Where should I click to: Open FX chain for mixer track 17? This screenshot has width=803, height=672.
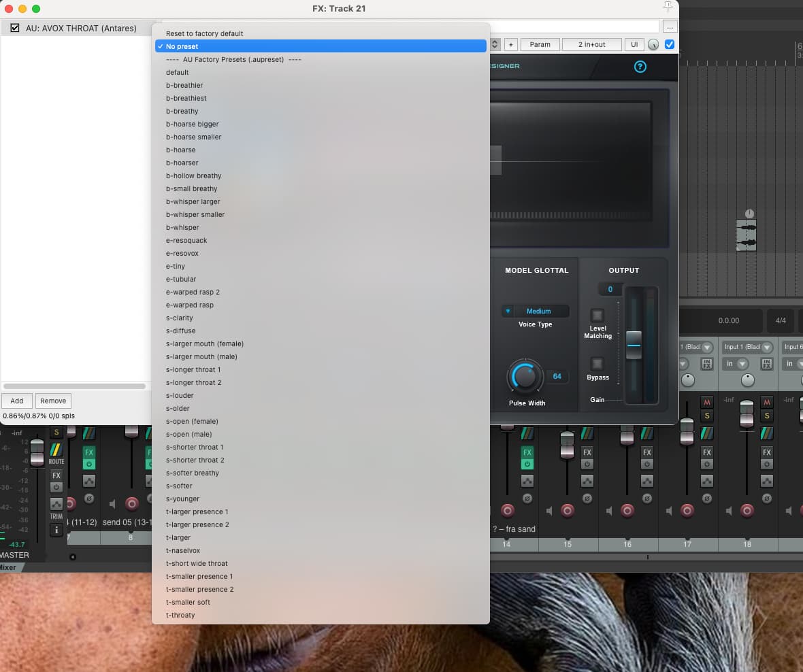point(707,452)
